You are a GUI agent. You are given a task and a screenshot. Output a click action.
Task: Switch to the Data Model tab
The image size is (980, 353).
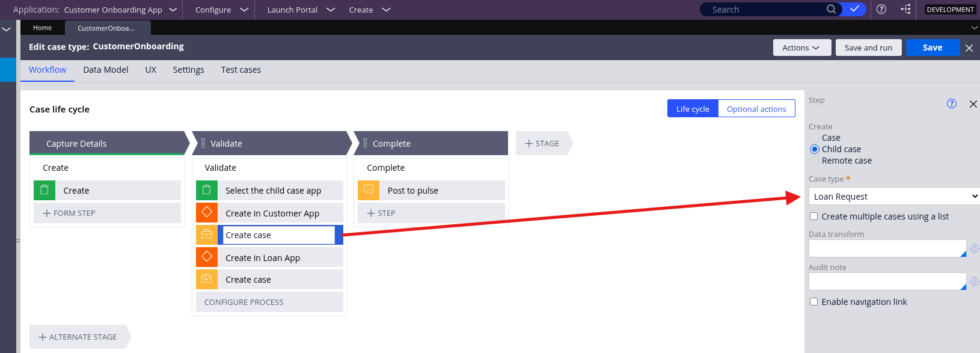(105, 70)
